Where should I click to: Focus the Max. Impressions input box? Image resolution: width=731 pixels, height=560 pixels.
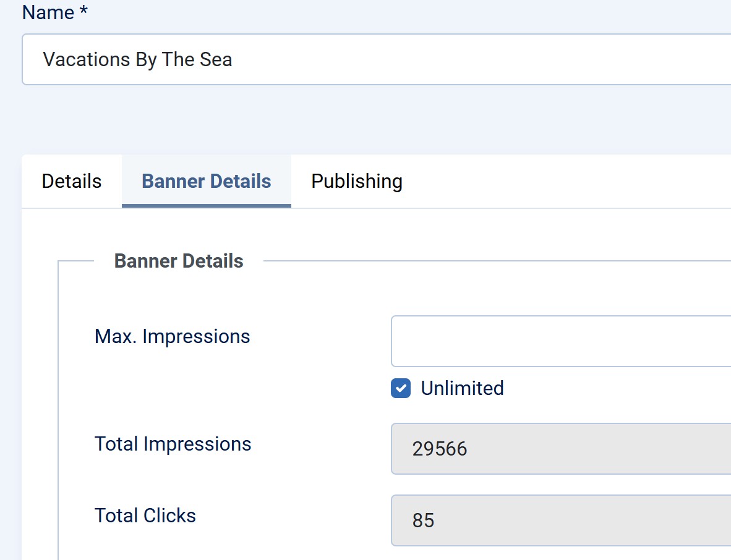[557, 341]
